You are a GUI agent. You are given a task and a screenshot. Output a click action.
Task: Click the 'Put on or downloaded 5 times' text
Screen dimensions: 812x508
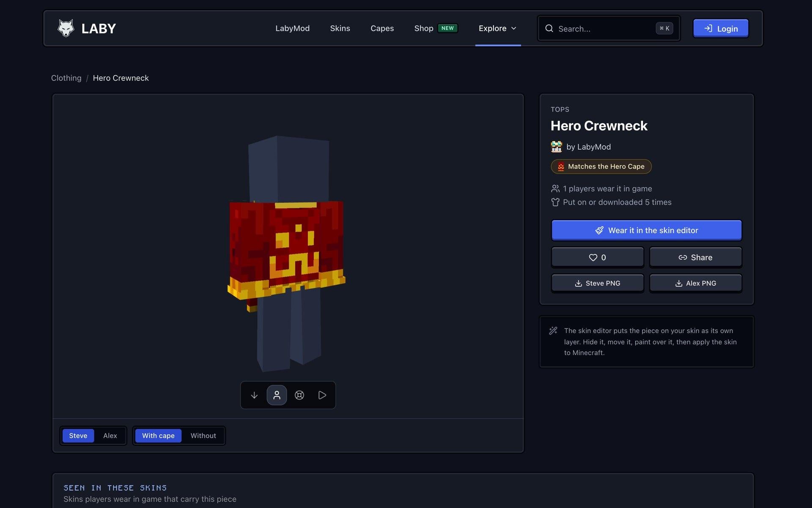coord(617,202)
